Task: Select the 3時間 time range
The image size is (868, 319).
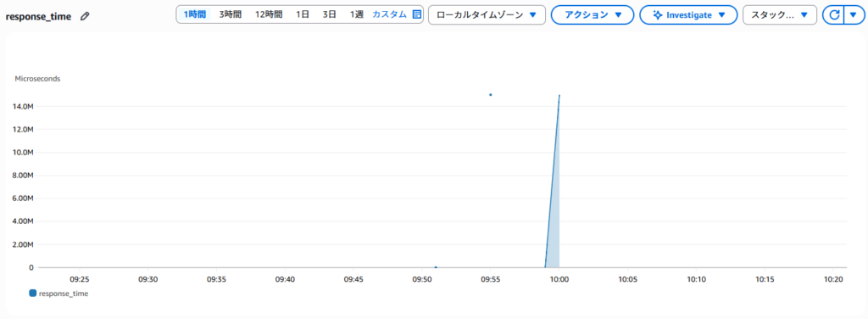Action: point(230,15)
